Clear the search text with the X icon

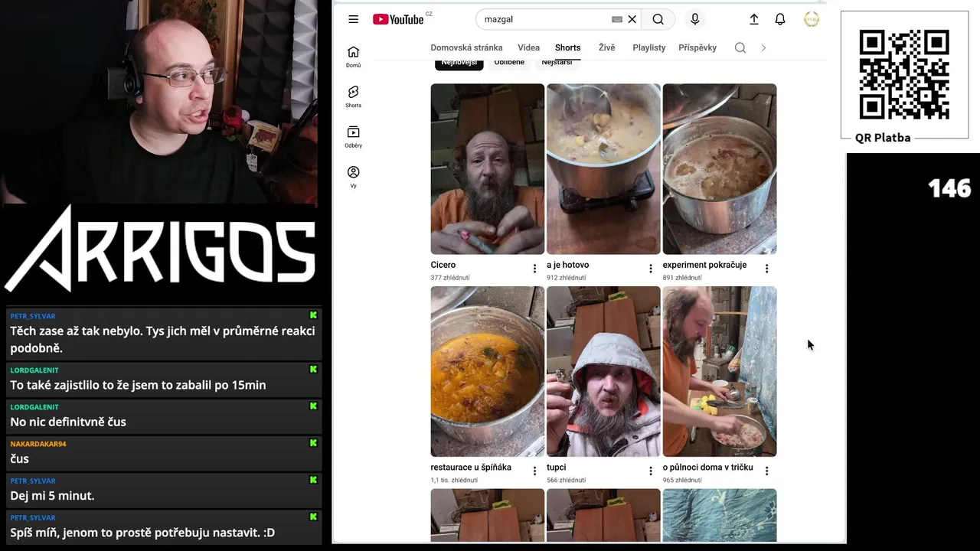tap(632, 19)
